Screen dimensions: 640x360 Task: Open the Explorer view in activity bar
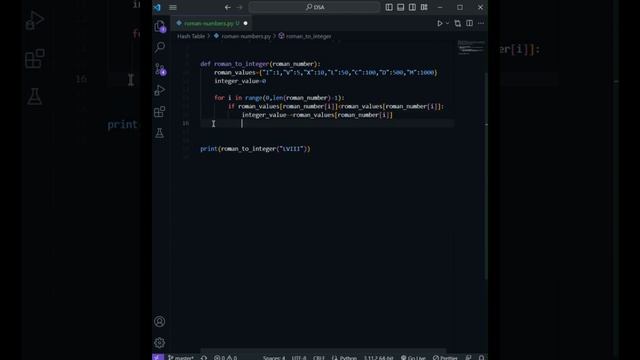160,26
